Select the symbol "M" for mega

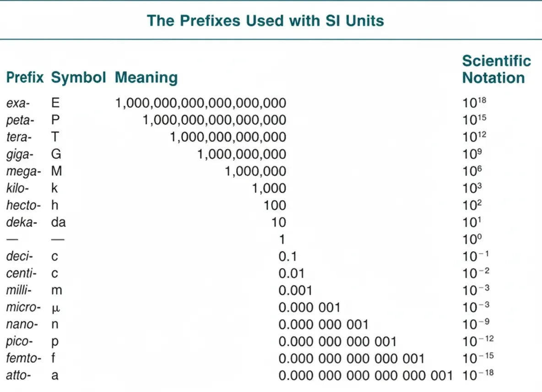(56, 171)
